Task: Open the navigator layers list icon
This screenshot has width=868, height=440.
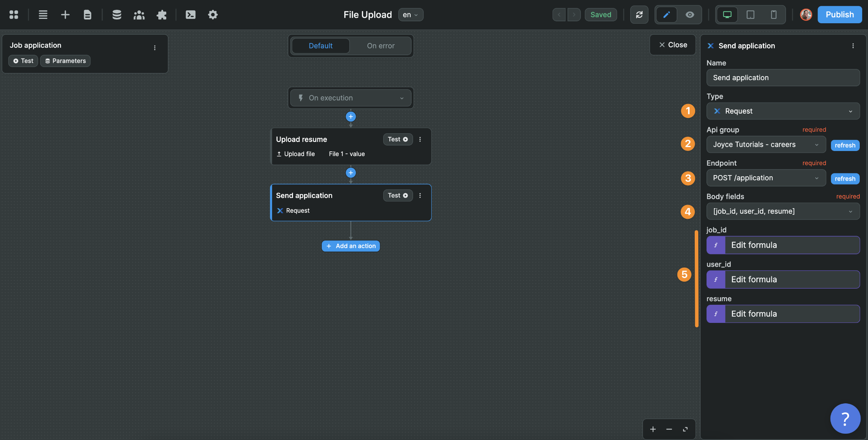Action: 43,15
